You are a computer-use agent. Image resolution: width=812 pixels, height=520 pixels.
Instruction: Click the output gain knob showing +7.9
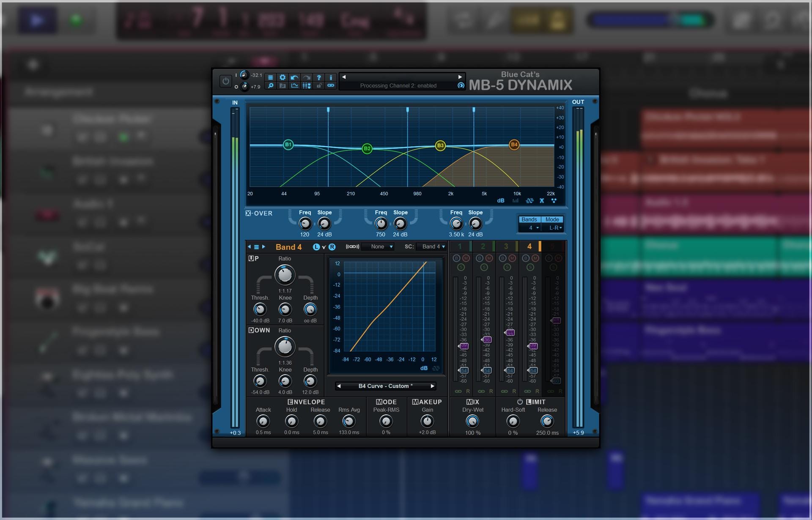tap(244, 87)
